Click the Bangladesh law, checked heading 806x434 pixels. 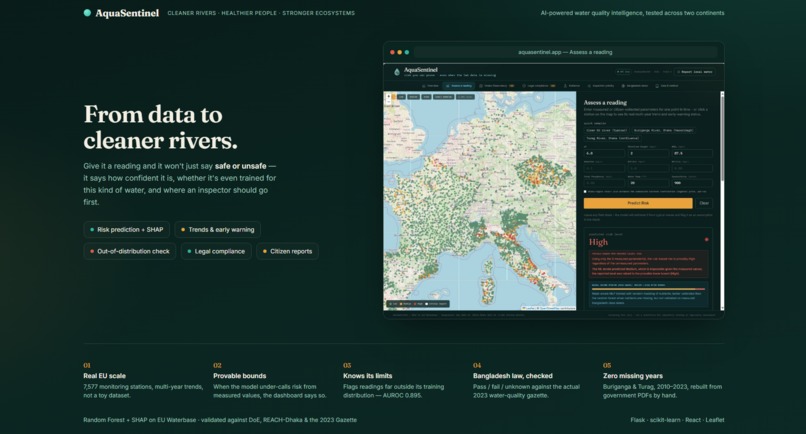tap(512, 376)
